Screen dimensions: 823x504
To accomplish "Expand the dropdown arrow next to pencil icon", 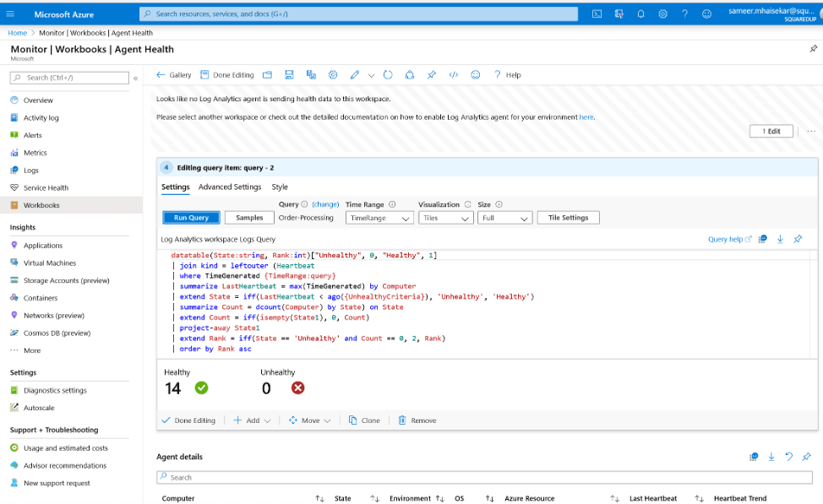I will tap(371, 75).
